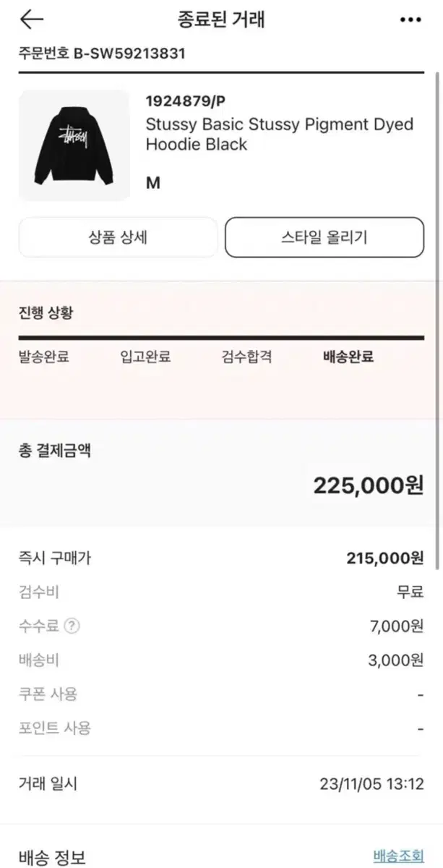The image size is (443, 868).
Task: Tap the 즉시 구매가 215,000원 row
Action: point(221,558)
